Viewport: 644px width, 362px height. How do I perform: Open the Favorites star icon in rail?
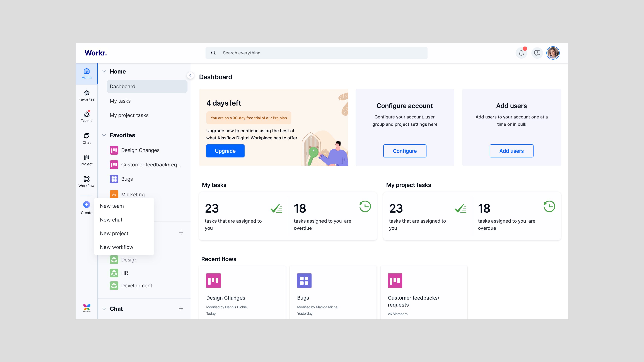(87, 93)
